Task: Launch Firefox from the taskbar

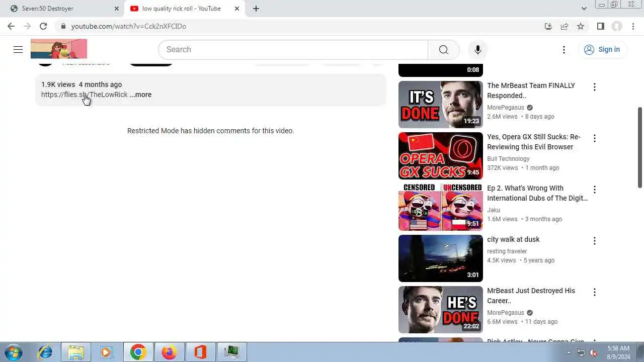Action: (x=169, y=352)
